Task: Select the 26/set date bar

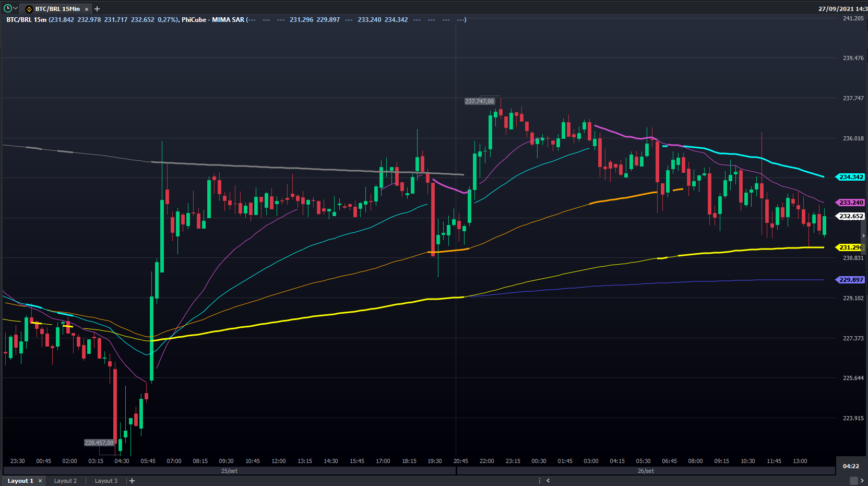Action: click(x=646, y=471)
